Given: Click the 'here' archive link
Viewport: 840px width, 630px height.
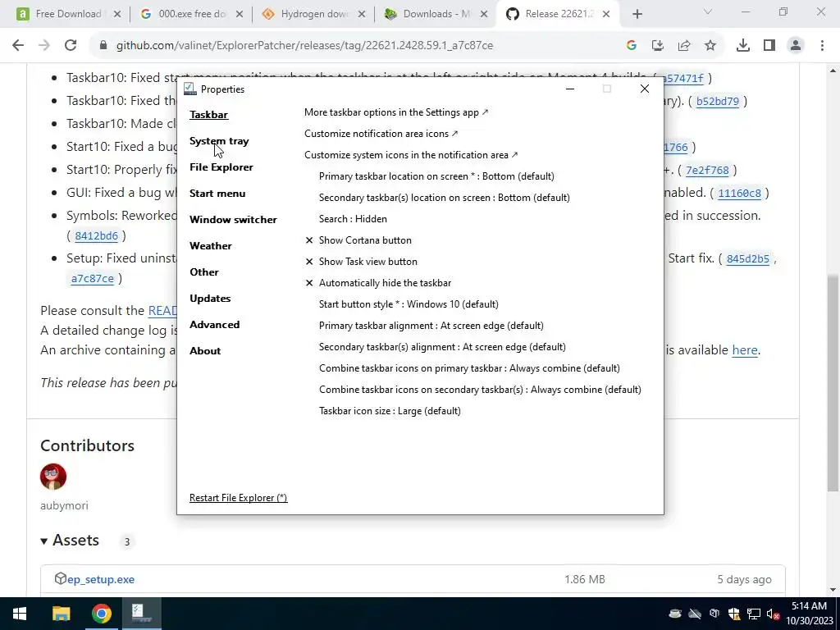Looking at the screenshot, I should coord(745,350).
